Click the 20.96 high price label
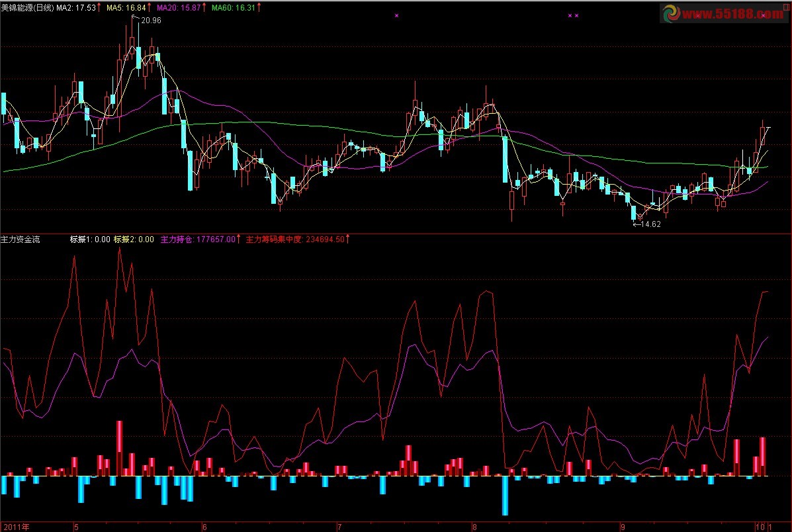 pos(152,21)
